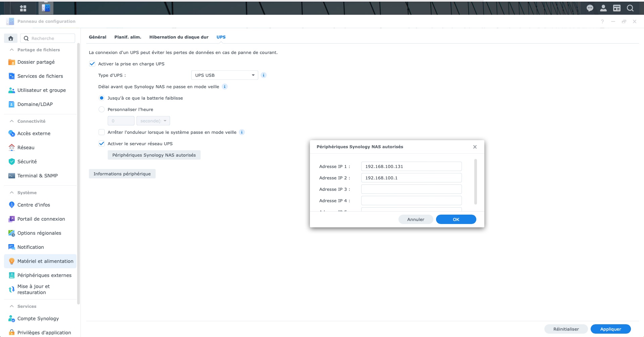Viewport: 644px width, 337px height.
Task: Click the Appliquer button
Action: [x=610, y=329]
